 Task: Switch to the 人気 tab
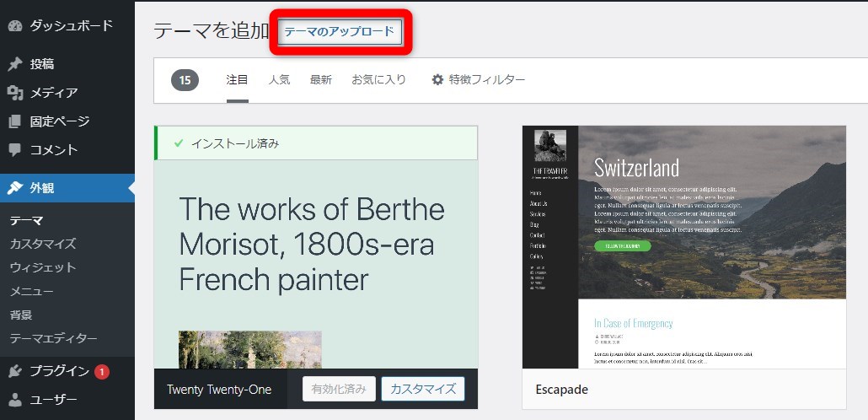pos(279,80)
